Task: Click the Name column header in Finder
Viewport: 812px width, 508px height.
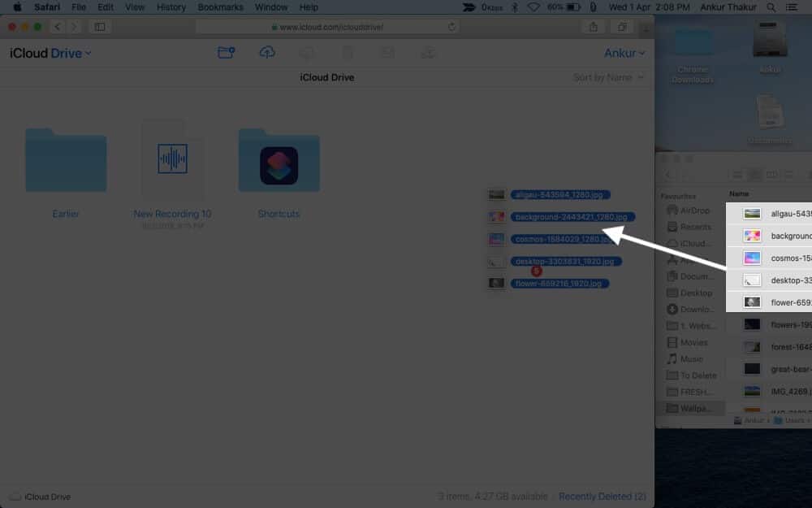Action: click(739, 193)
